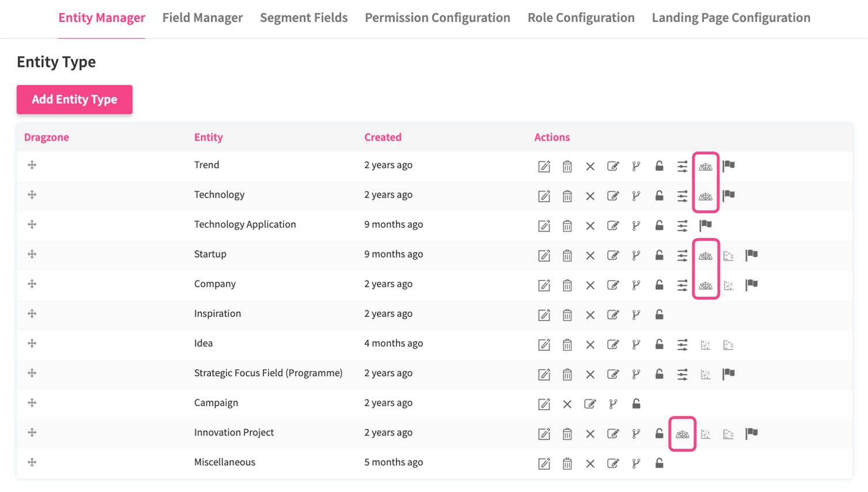
Task: Open the radar icon for Startup
Action: (705, 255)
